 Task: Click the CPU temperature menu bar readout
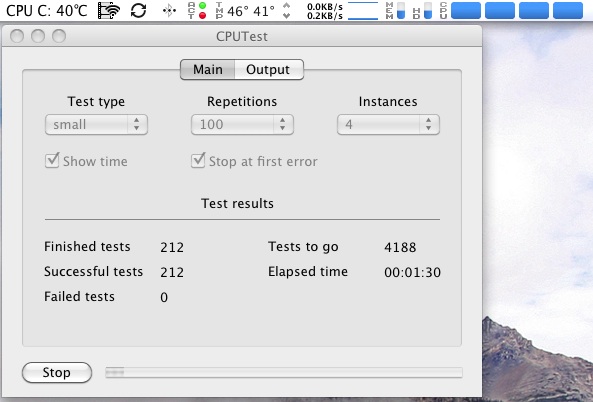47,11
